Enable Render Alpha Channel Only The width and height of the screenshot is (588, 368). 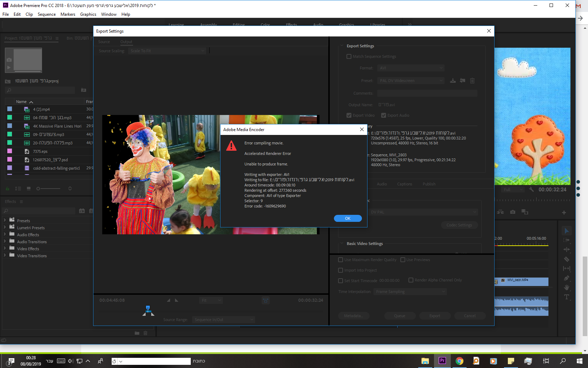[x=411, y=280]
